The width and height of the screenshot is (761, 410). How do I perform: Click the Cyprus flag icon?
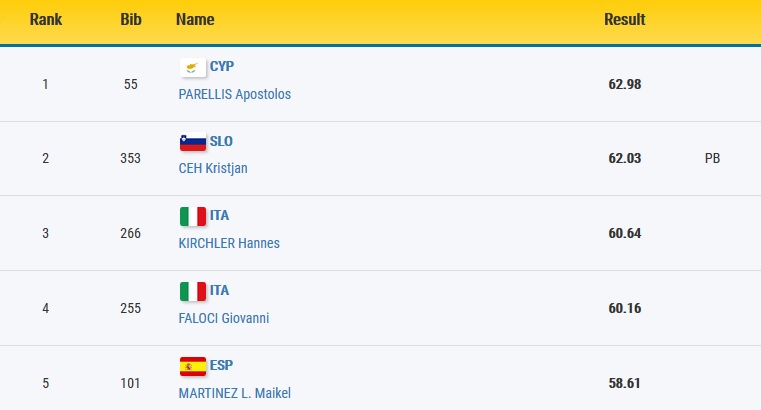pyautogui.click(x=193, y=67)
